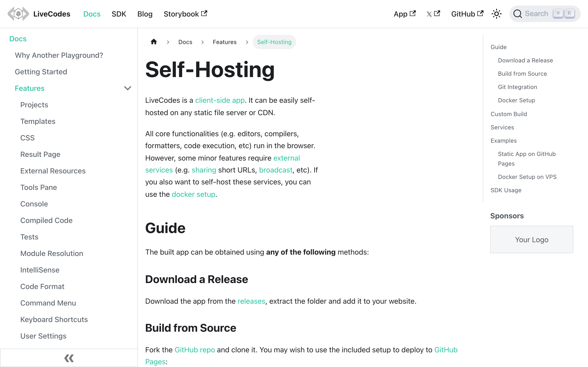Select Keyboard Shortcuts in sidebar

(x=54, y=320)
